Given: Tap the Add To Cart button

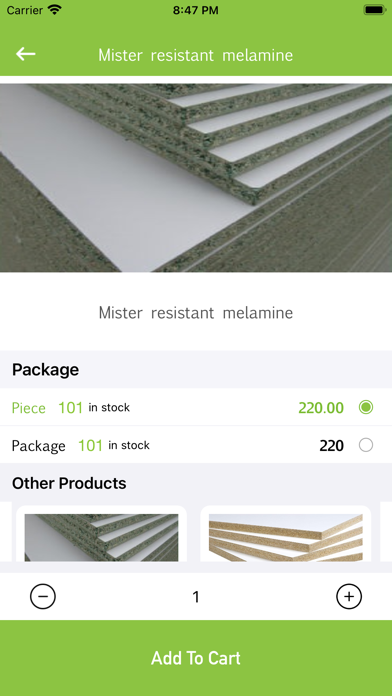Looking at the screenshot, I should coord(196,658).
